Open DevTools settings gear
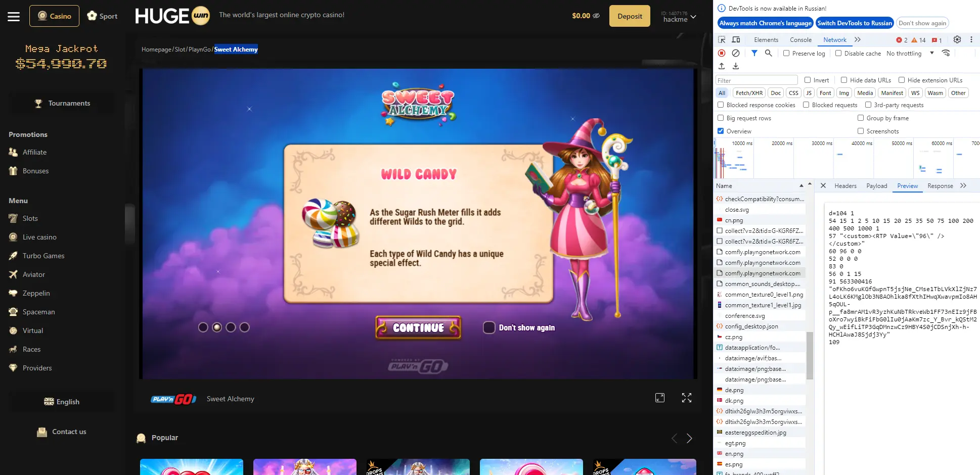 click(957, 39)
